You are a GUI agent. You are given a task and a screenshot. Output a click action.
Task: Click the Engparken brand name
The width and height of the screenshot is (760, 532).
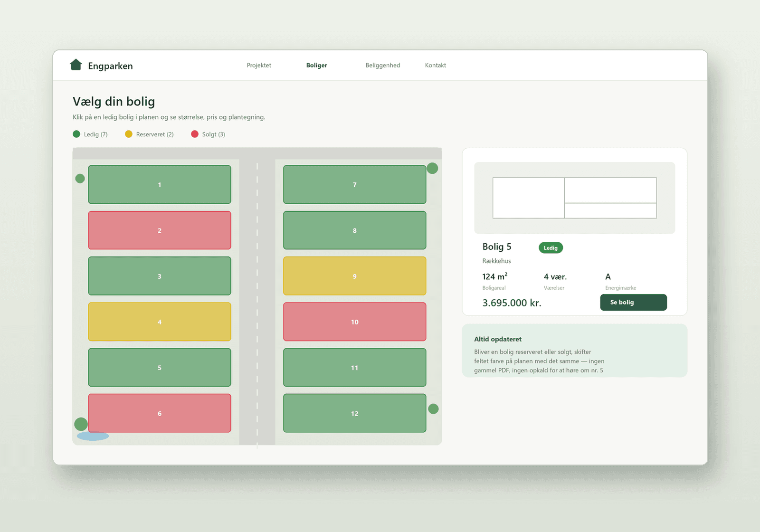click(x=110, y=66)
